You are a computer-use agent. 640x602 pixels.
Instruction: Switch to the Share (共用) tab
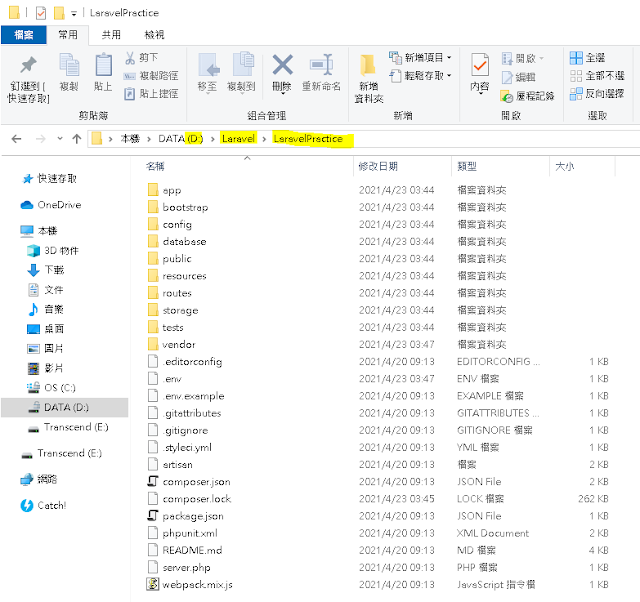111,35
